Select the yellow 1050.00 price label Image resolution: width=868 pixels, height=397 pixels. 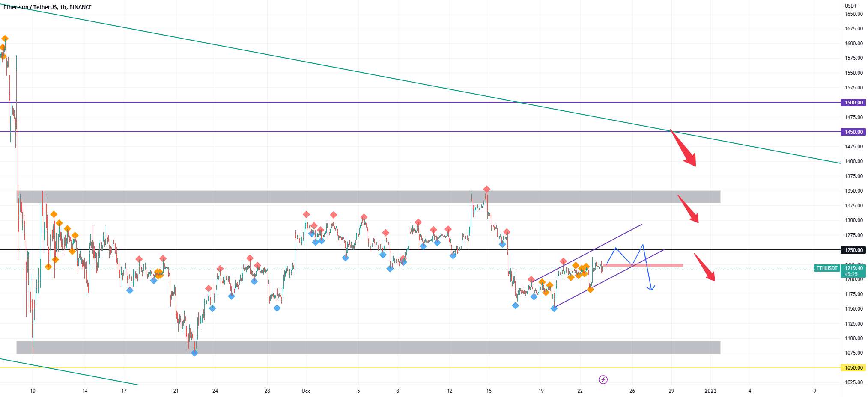click(x=854, y=368)
